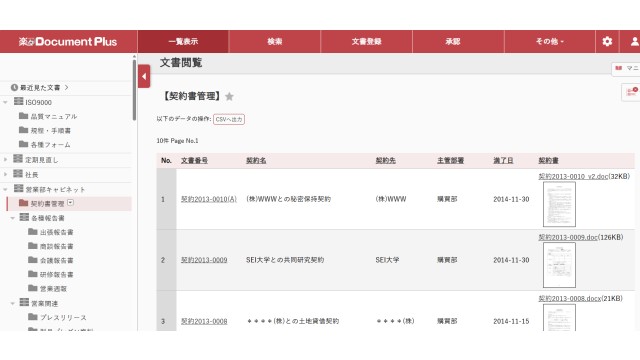Click the sidebar vertical scrollbar thumb

(134, 90)
